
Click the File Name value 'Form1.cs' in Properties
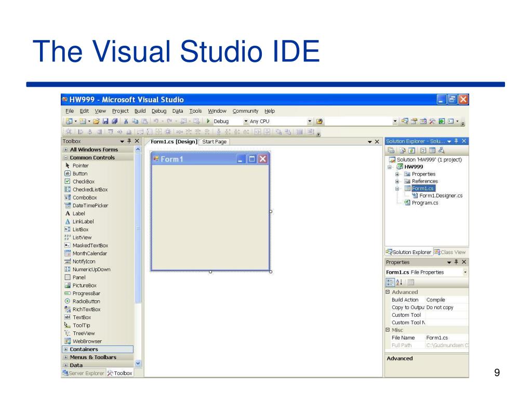pos(447,338)
